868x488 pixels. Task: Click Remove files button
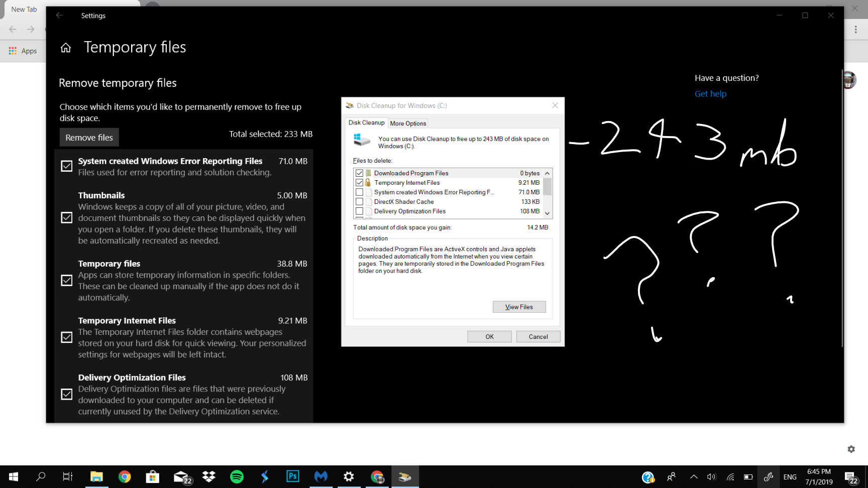tap(89, 138)
